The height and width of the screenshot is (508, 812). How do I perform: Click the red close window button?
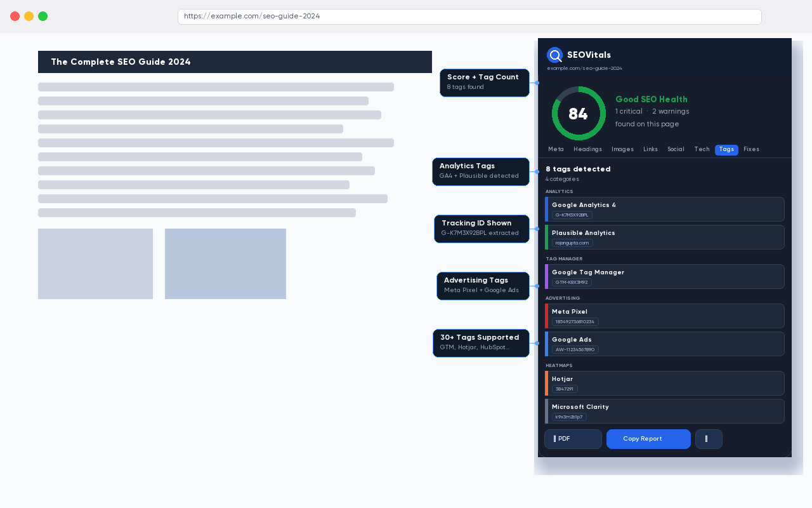(15, 17)
